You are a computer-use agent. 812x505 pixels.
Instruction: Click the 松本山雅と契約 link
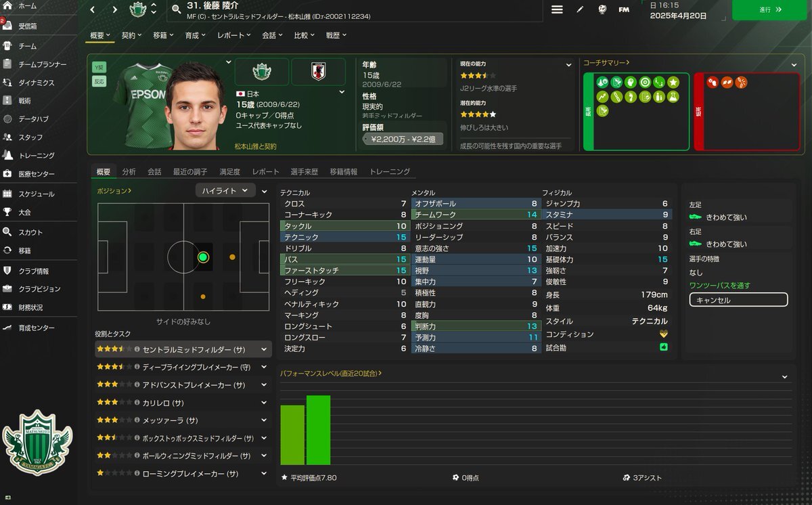coord(255,146)
